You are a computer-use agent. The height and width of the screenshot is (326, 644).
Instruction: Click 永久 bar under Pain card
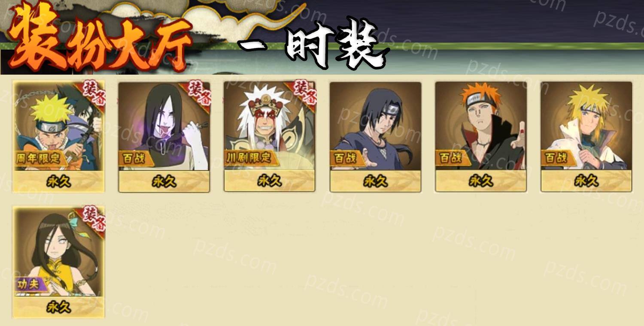click(481, 181)
